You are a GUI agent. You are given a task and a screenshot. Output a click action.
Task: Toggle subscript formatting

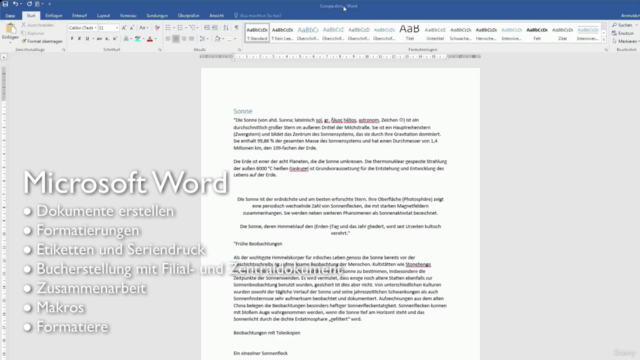coord(107,39)
